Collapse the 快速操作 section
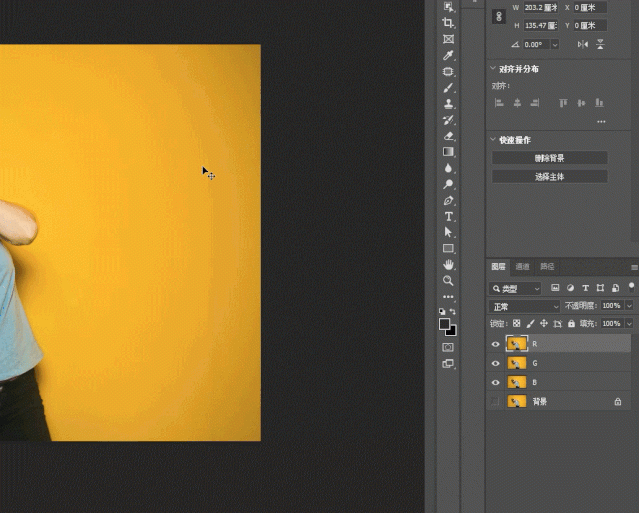The height and width of the screenshot is (513, 639). 493,139
